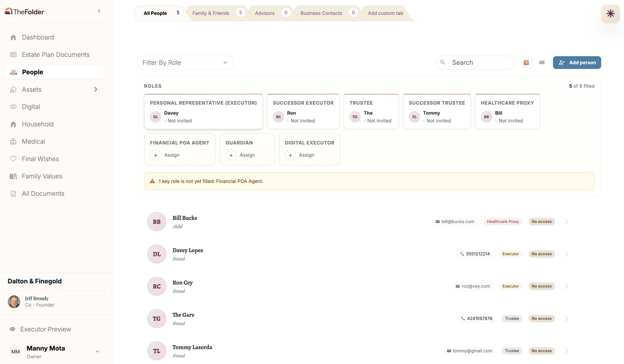
Task: Focus the Search people field
Action: [x=476, y=63]
